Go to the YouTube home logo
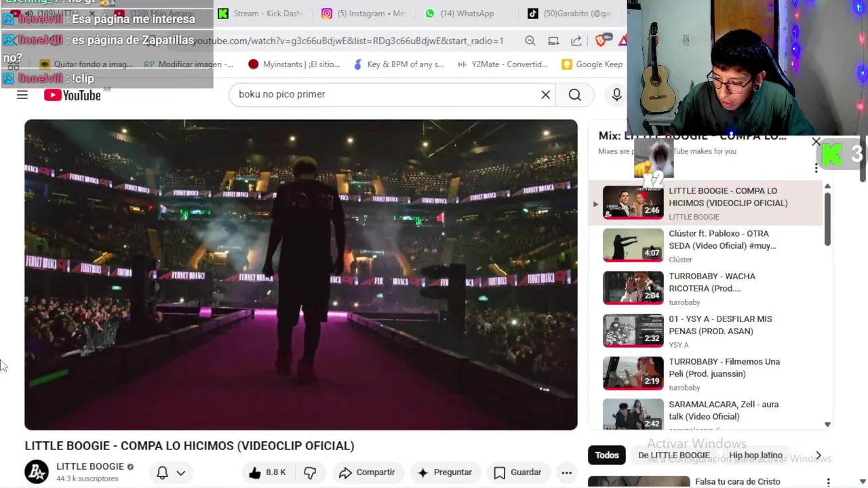This screenshot has width=868, height=488. tap(73, 95)
